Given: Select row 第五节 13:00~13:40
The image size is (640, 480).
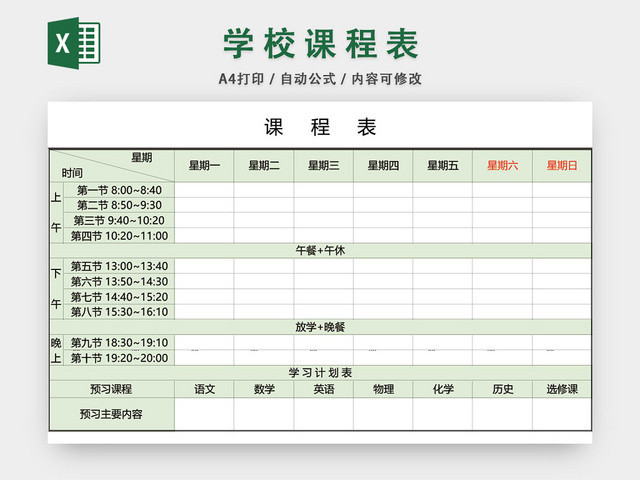Looking at the screenshot, I should (x=119, y=266).
